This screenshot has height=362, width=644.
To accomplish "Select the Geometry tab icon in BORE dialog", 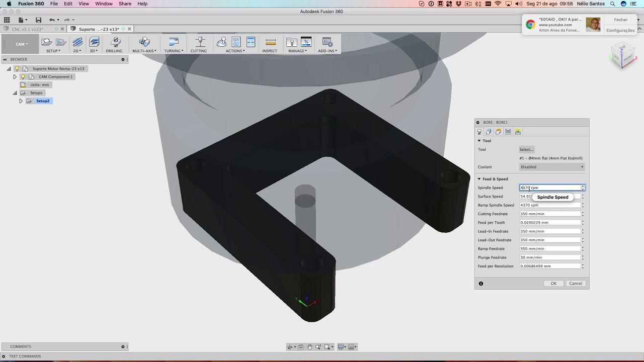I will (x=489, y=132).
